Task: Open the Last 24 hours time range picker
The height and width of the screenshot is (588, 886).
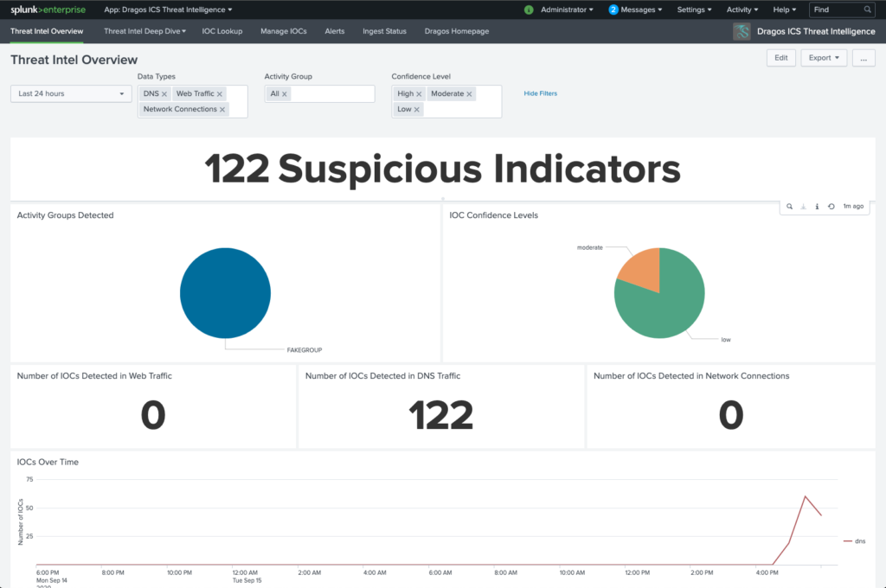Action: 71,93
